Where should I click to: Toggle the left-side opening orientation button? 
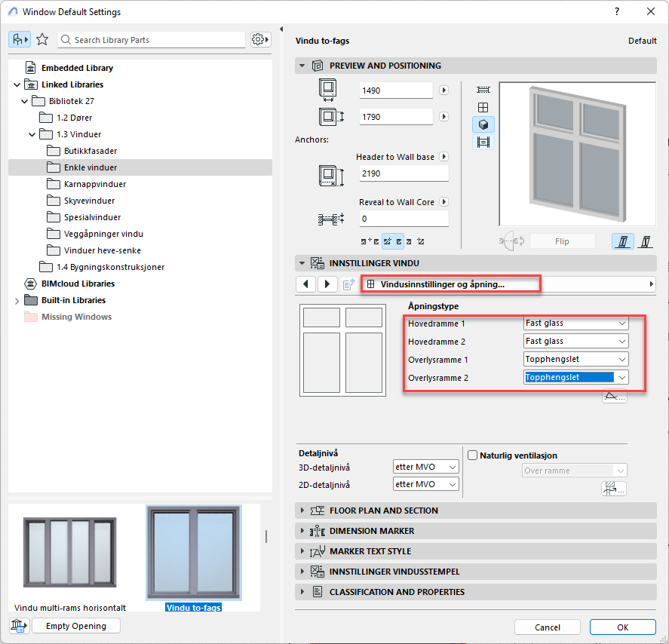coord(623,241)
